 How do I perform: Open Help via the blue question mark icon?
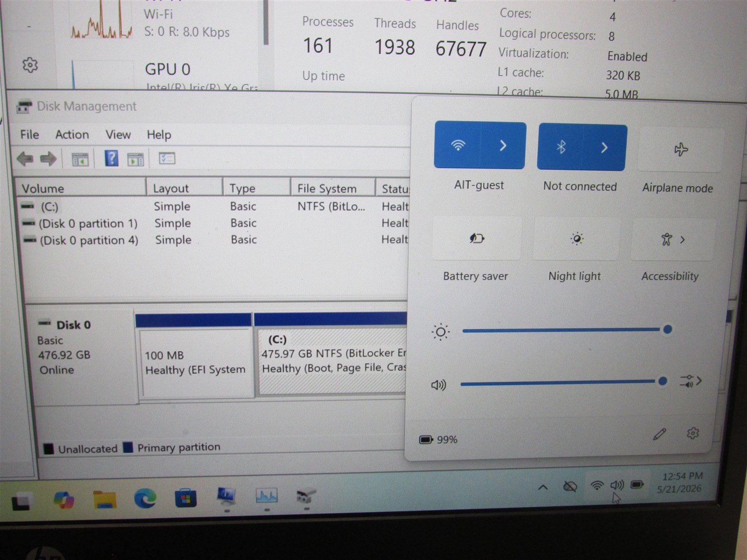[111, 159]
